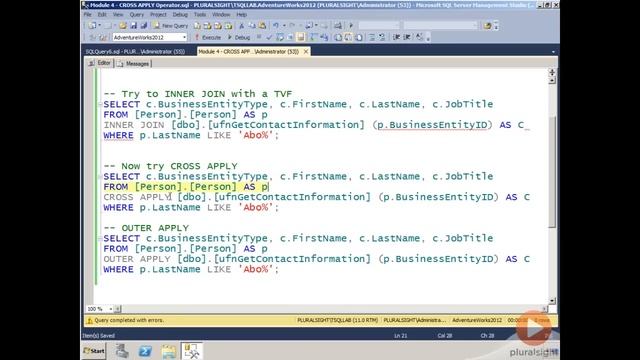Click the editor scrollbar down arrow
The height and width of the screenshot is (360, 640).
pos(552,301)
